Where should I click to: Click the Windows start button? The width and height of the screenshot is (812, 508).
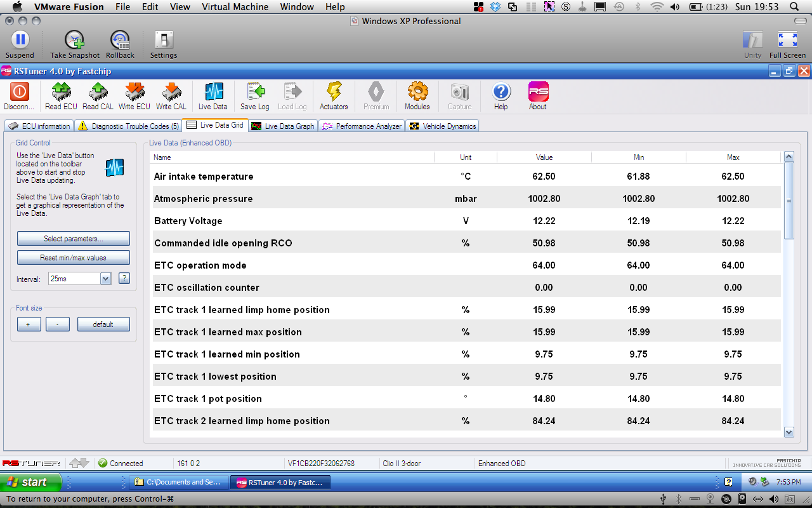(30, 482)
